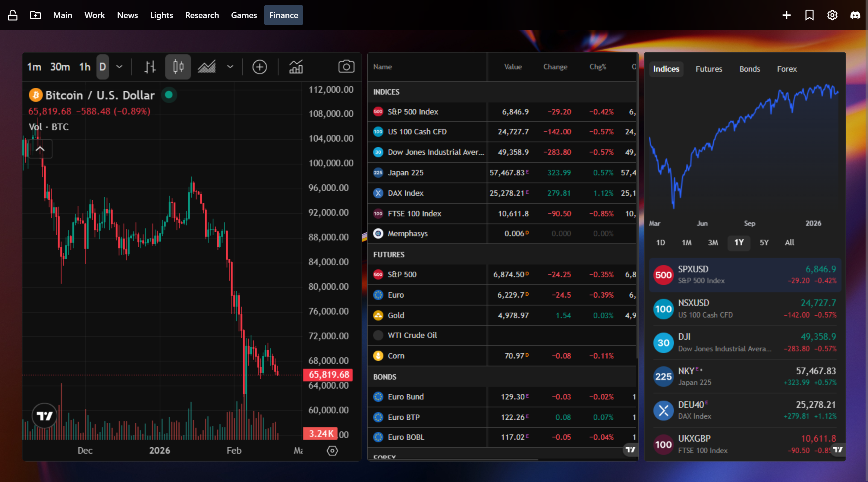Open the Lights tab

[x=162, y=15]
